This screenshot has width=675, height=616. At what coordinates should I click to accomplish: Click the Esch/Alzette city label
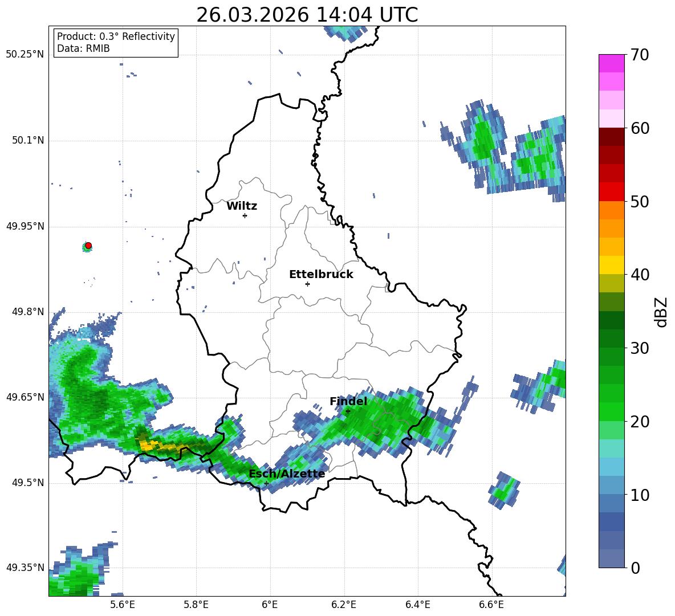click(x=287, y=474)
